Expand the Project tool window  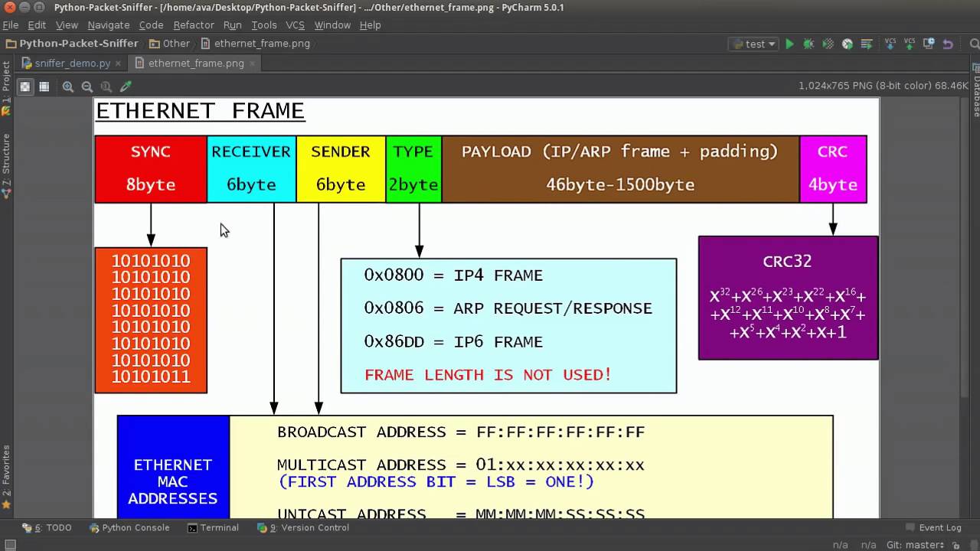(x=6, y=88)
